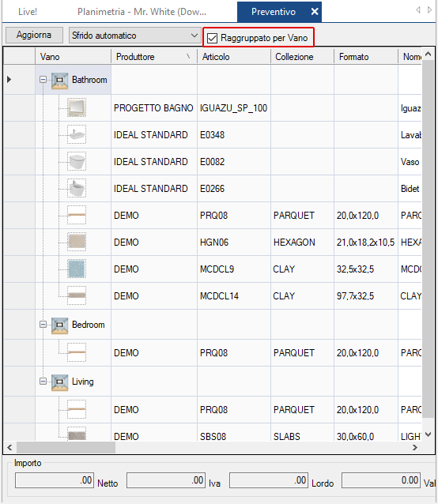Click the Living room icon

tap(59, 382)
